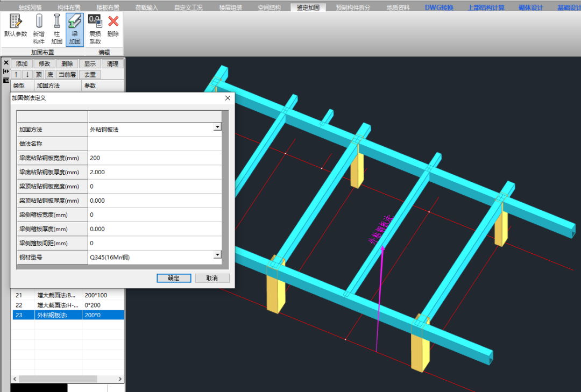Toggle panel auto-hide arrows icon
Screen dimensions: 581x392
6,71
